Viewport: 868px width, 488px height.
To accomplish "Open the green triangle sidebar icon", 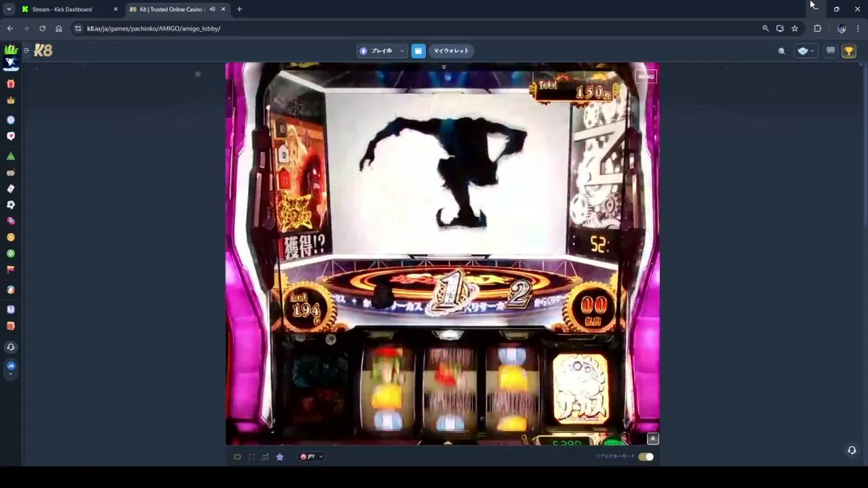I will click(x=11, y=157).
